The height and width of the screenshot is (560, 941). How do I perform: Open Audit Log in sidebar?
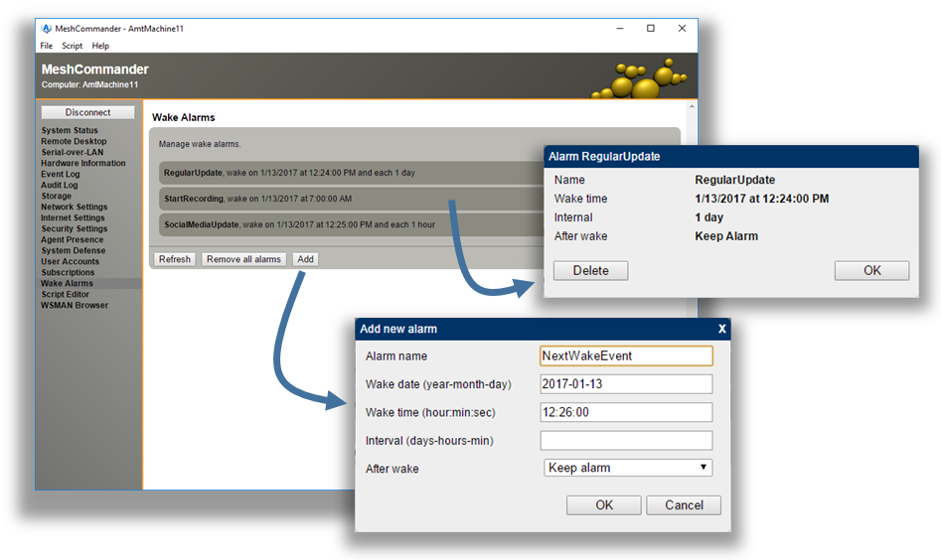(x=60, y=185)
